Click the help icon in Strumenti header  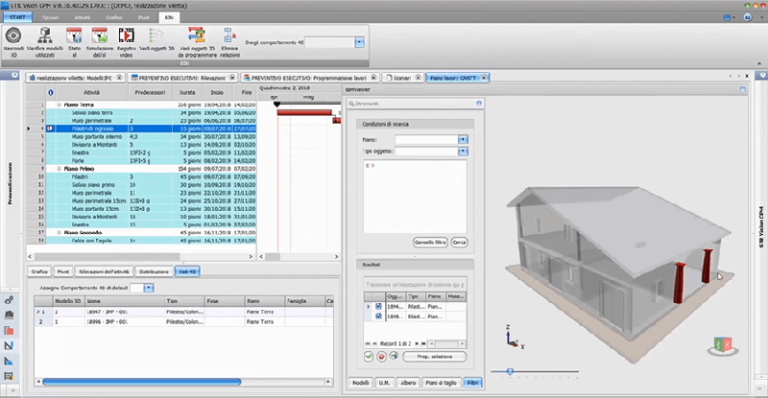[x=479, y=103]
